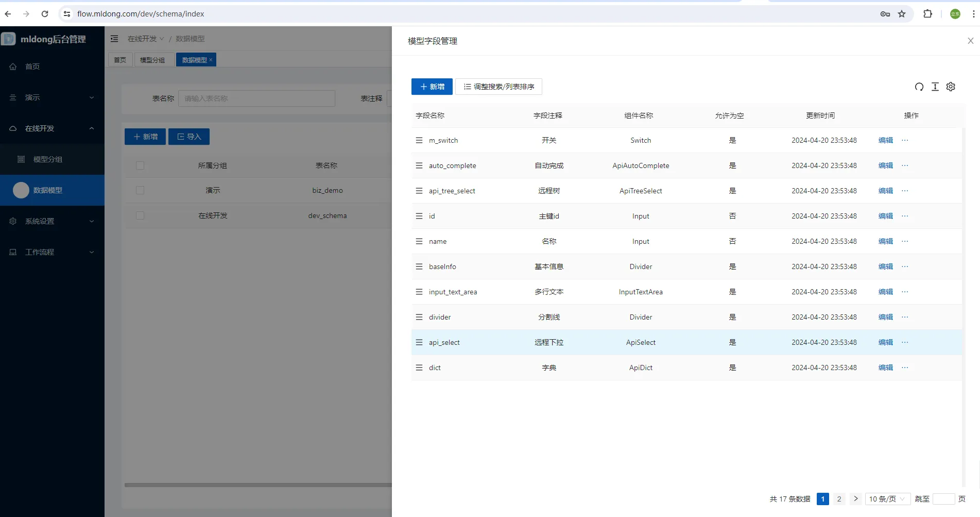
Task: Click the 跳至 page number input box
Action: click(x=944, y=499)
